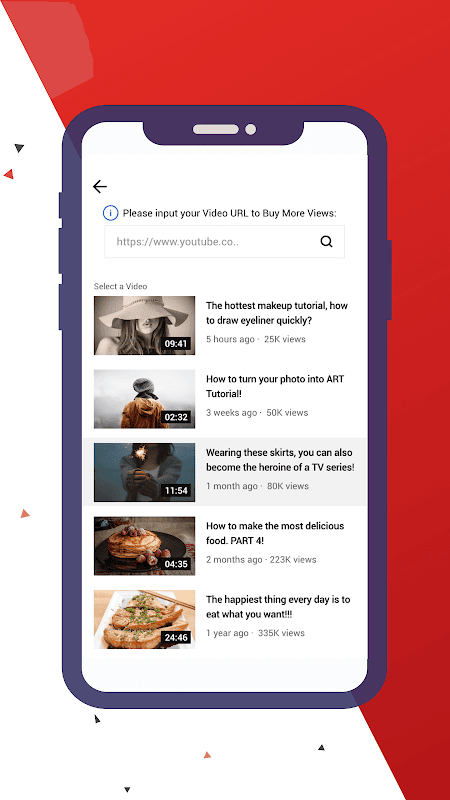Tap the 02:32 duration badge
Image resolution: width=450 pixels, height=800 pixels.
pos(176,417)
